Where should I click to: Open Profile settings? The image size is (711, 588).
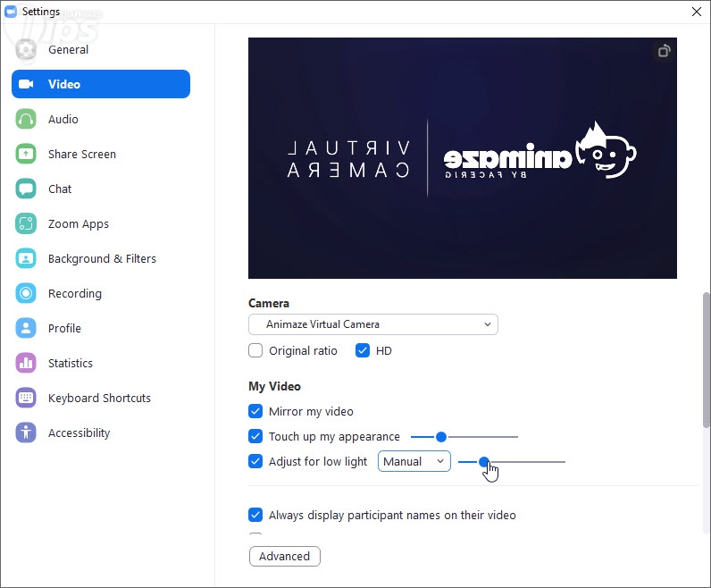(x=101, y=328)
